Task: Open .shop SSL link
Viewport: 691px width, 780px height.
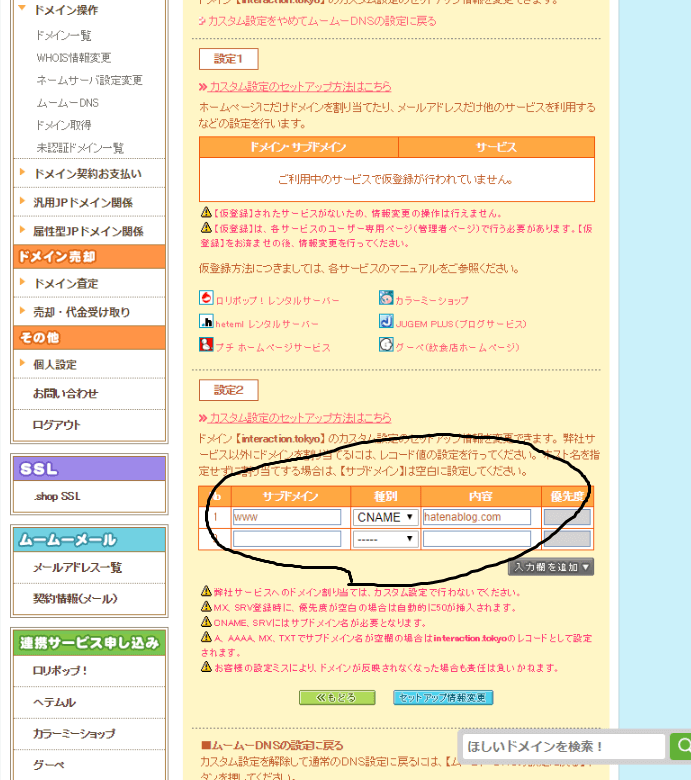Action: point(57,496)
